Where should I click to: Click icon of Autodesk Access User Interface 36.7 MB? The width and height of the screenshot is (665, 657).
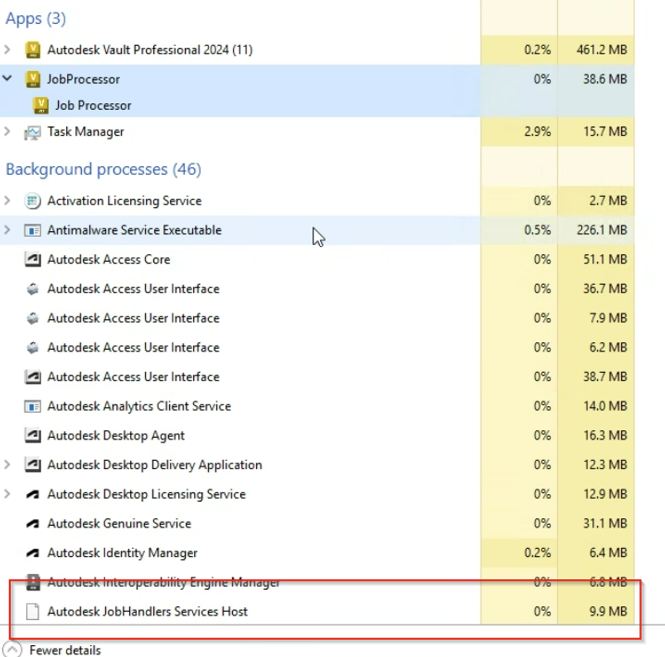tap(33, 289)
